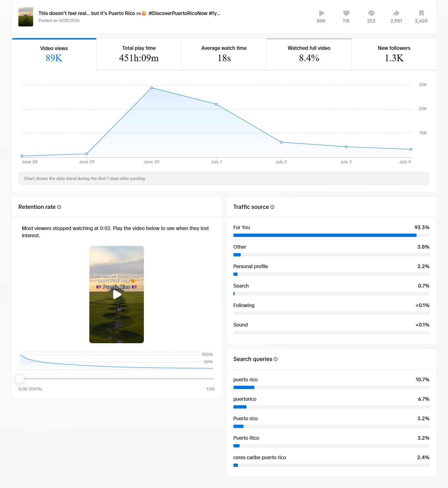Click the video title text
This screenshot has width=448, height=488.
point(129,13)
